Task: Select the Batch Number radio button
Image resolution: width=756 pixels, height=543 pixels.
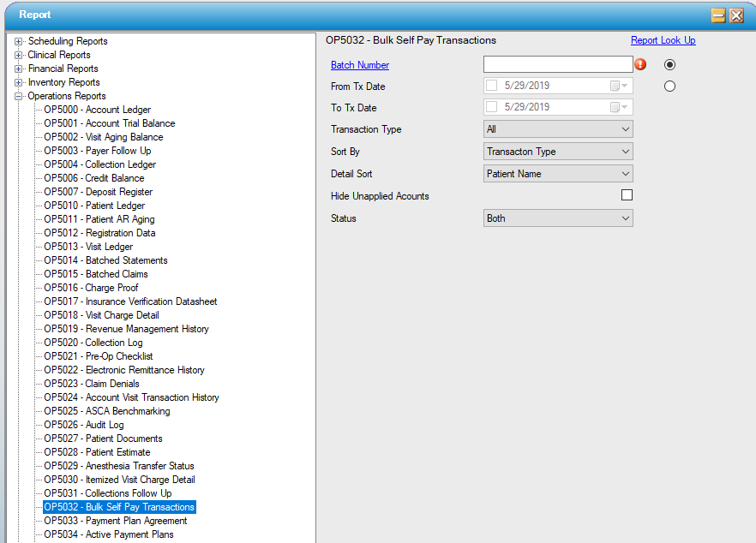Action: pos(669,64)
